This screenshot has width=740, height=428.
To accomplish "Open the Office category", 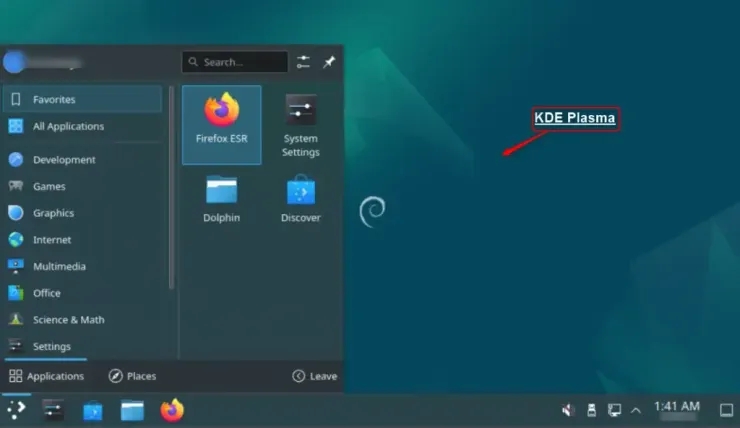I will [83, 293].
